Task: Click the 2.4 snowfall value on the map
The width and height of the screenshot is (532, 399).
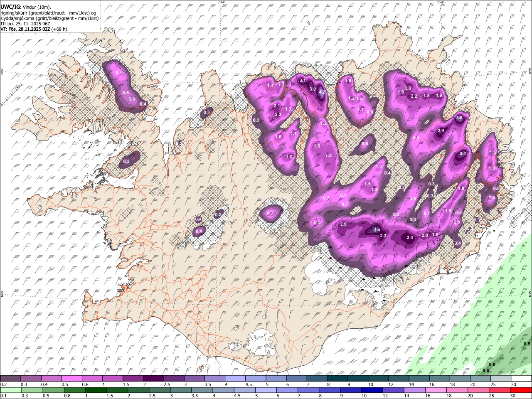Action: [x=410, y=237]
